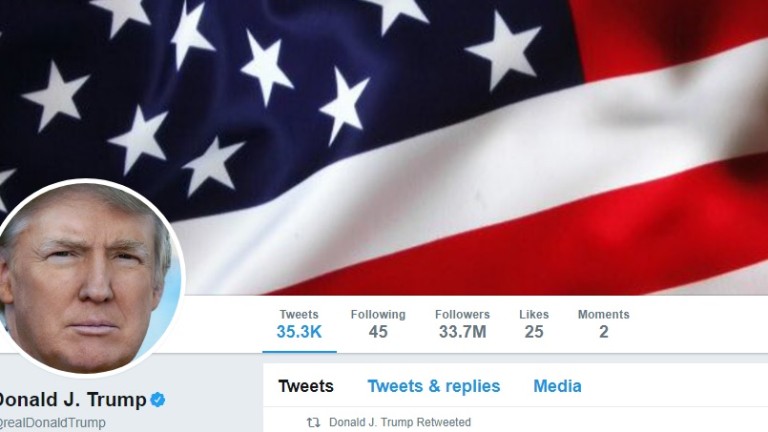Open the "Donald J. Trump Retweeted" link
The image size is (768, 432).
(400, 422)
